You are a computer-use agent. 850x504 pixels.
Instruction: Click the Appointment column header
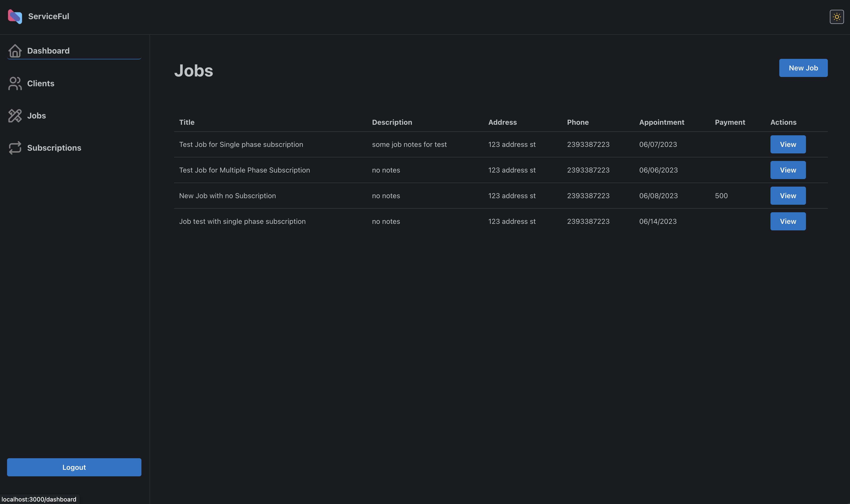(662, 122)
